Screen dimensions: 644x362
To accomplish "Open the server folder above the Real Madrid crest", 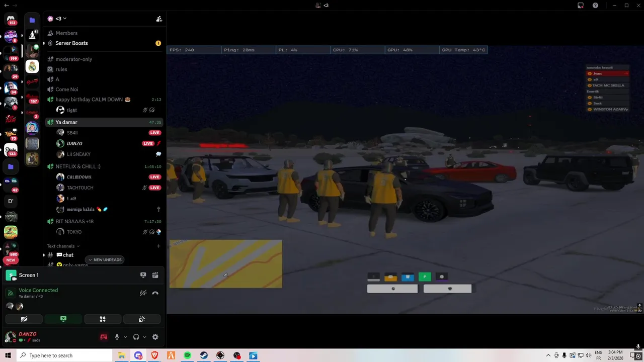I will pos(32,20).
